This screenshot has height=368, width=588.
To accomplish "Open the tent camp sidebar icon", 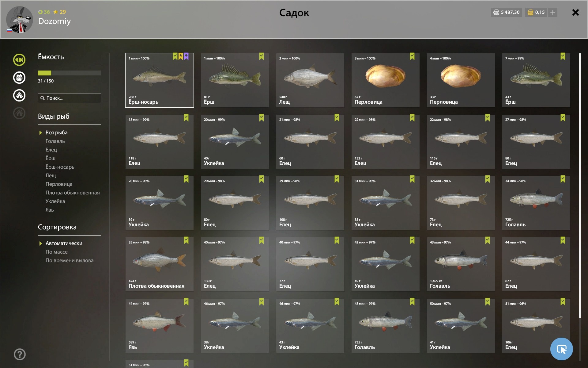I will (19, 95).
